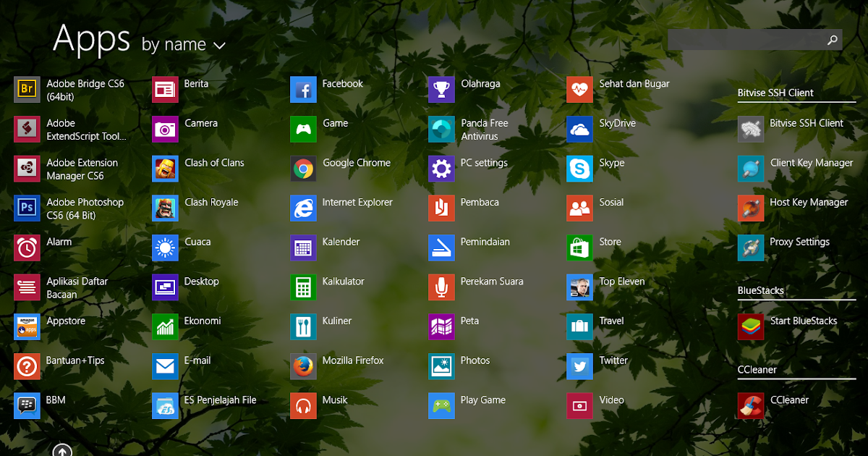This screenshot has height=456, width=868.
Task: Launch Adobe Photoshop CS6 icon
Action: click(27, 208)
